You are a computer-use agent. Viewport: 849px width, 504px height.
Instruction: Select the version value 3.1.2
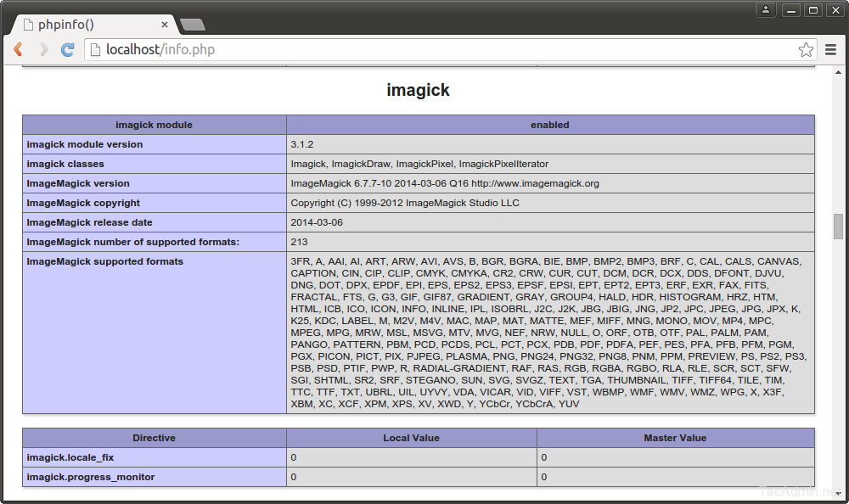coord(302,144)
